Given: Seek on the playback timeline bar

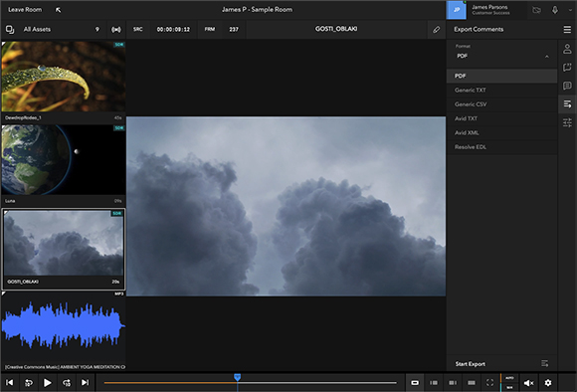Looking at the screenshot, I should point(251,383).
